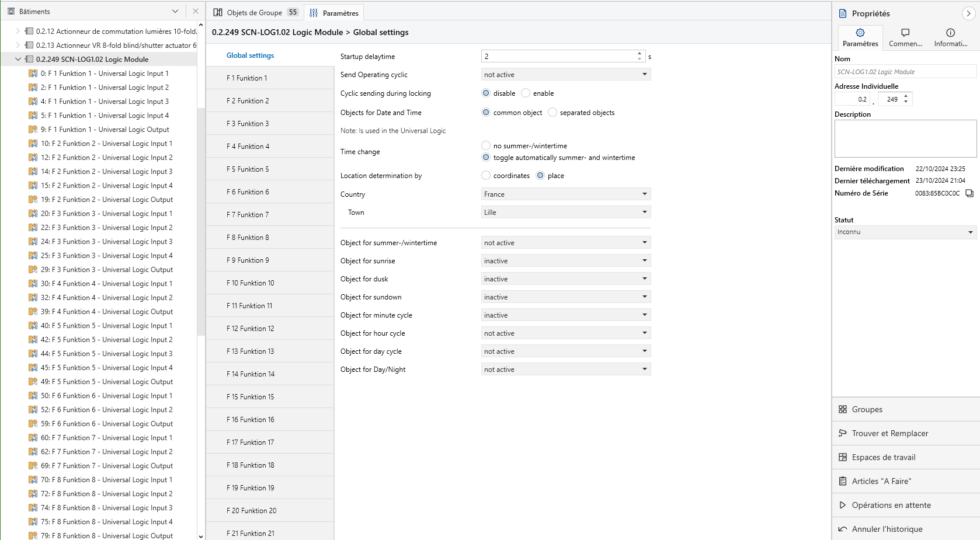
Task: Click the Nom field SCN-LOG1.02 Logic Module
Action: point(905,71)
